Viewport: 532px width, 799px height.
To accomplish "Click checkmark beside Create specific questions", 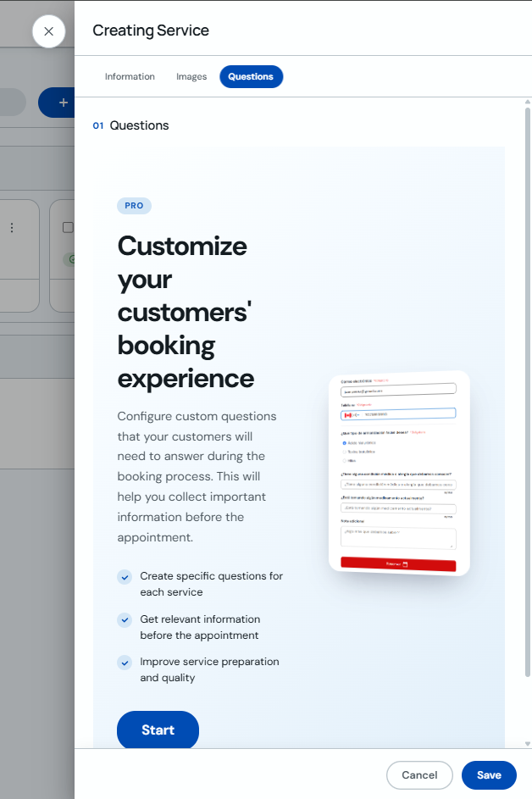I will [125, 577].
